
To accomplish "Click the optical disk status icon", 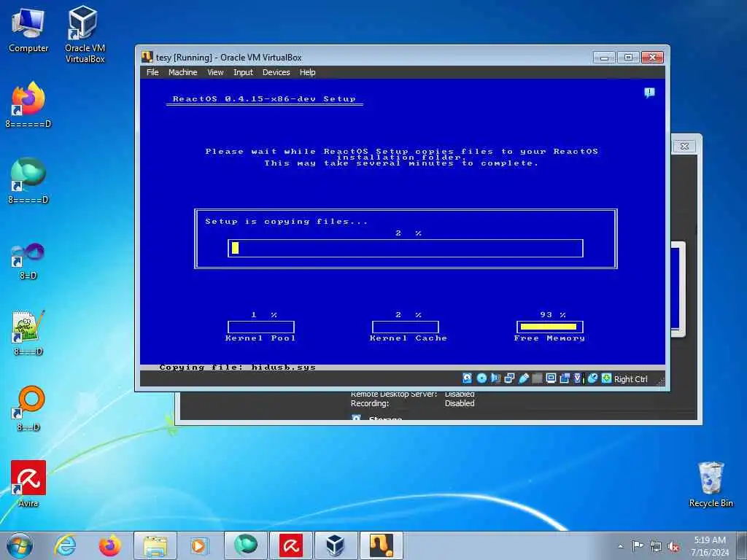I will (x=481, y=378).
